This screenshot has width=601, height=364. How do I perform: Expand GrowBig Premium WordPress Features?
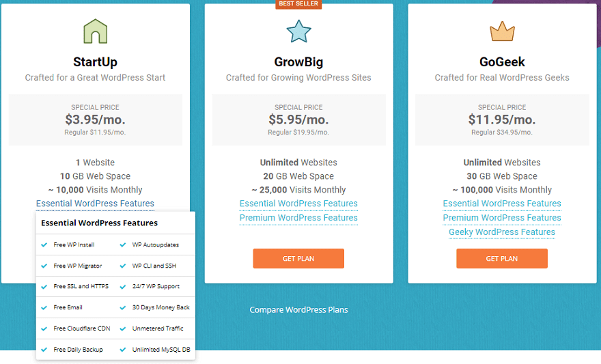(x=298, y=218)
